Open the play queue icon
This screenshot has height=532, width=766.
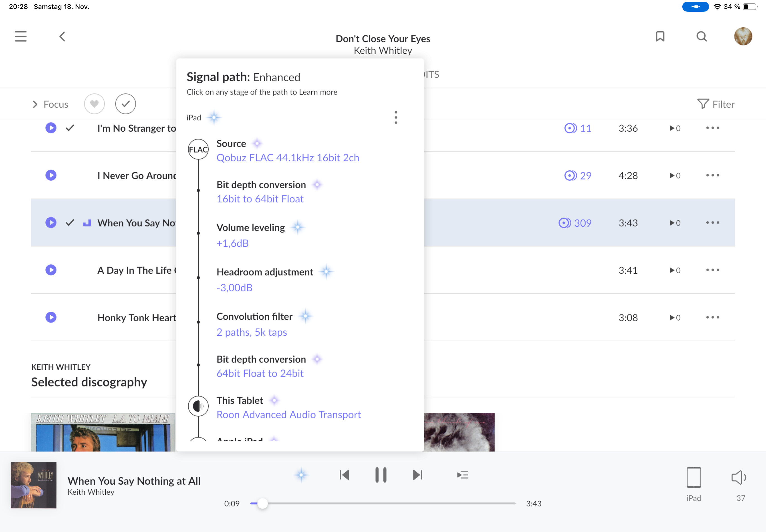coord(463,475)
